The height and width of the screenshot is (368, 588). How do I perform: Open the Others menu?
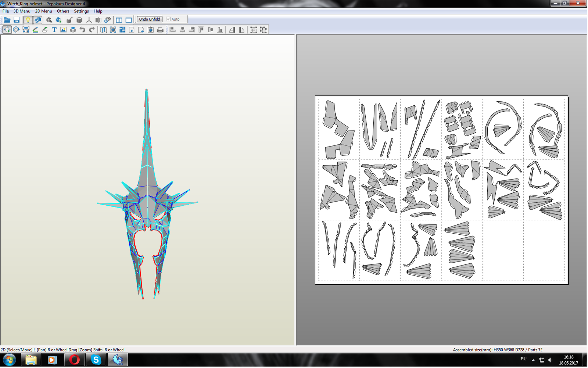(x=63, y=11)
